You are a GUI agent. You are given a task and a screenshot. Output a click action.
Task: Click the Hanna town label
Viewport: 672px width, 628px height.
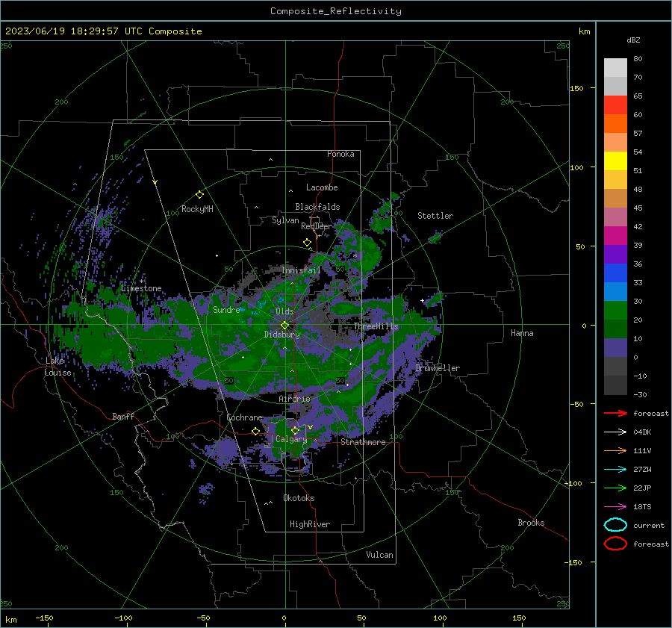click(x=522, y=333)
